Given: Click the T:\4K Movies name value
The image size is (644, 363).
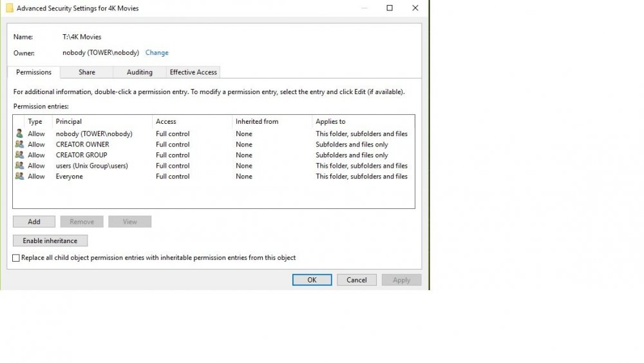Looking at the screenshot, I should (82, 37).
